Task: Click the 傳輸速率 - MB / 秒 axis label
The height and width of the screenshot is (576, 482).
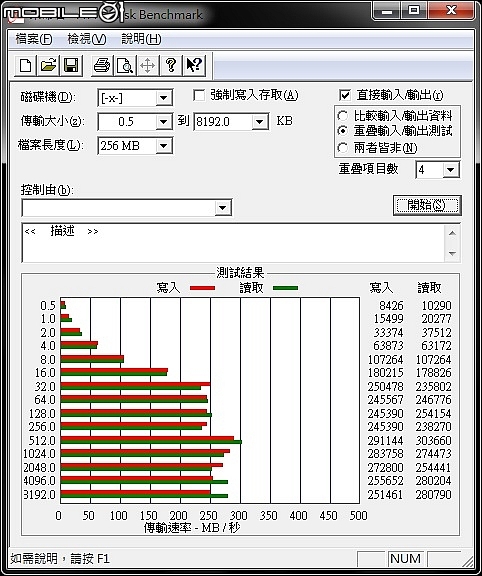Action: (192, 528)
